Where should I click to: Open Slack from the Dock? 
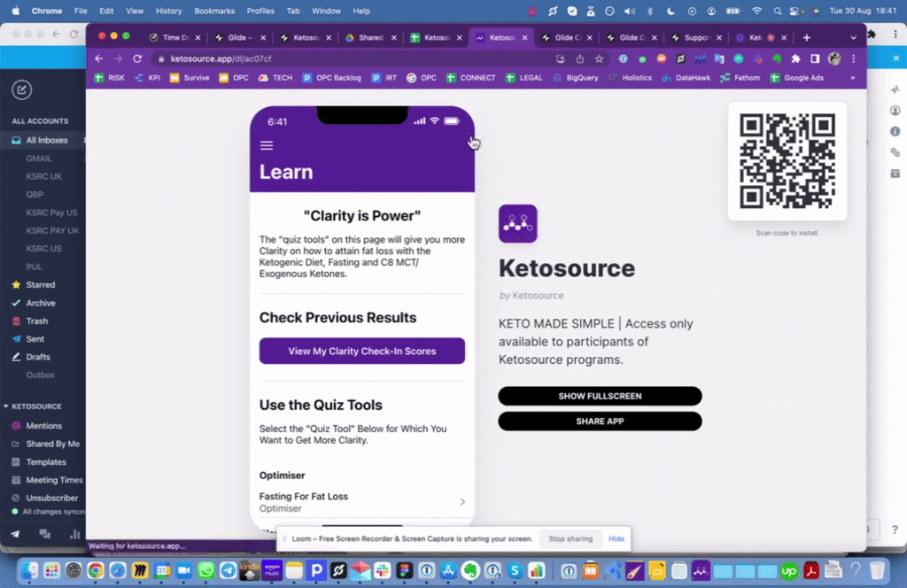(x=383, y=571)
